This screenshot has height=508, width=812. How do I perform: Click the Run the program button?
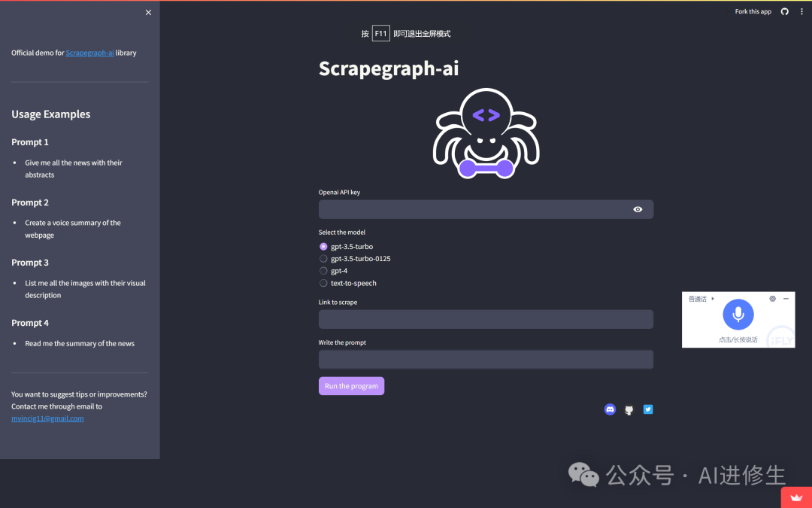coord(351,386)
